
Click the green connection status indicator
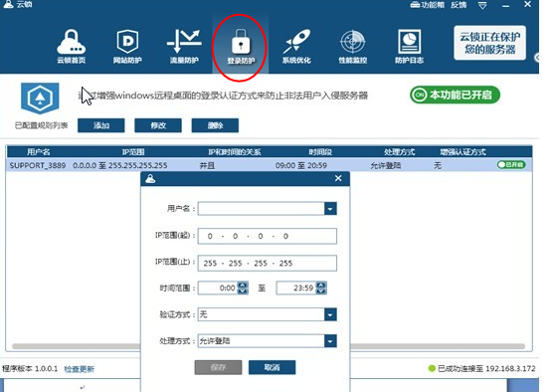(432, 368)
